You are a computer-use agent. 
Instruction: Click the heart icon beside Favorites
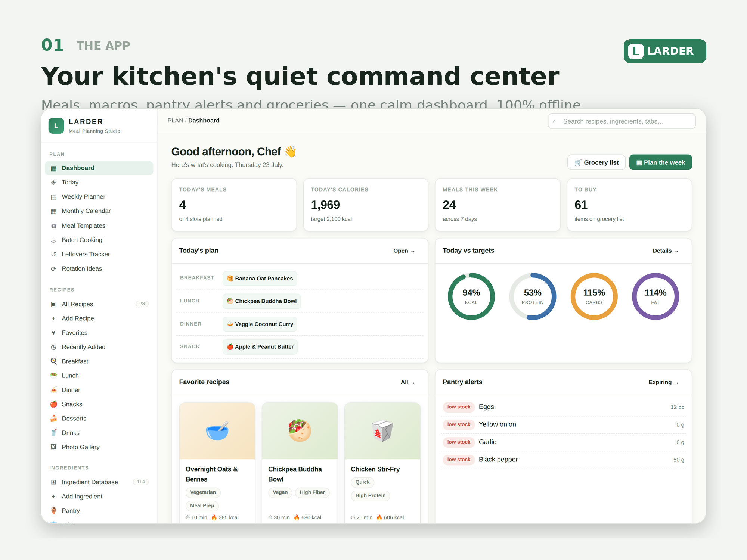[53, 333]
